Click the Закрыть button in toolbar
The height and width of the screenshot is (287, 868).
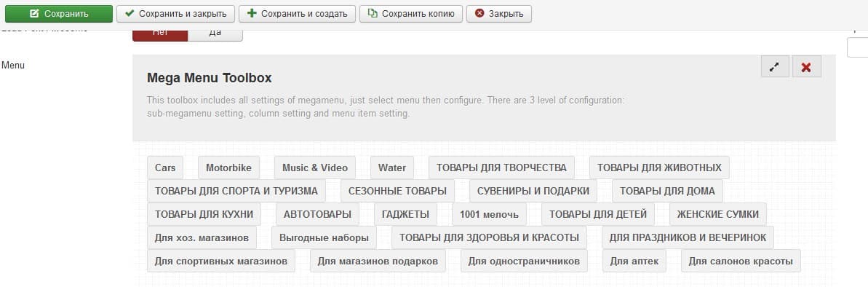coord(499,14)
